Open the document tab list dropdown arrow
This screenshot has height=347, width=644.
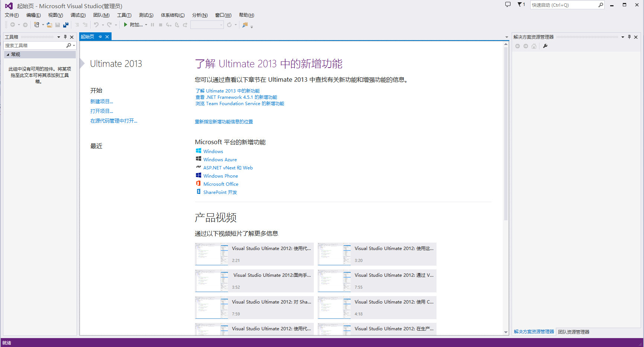pyautogui.click(x=506, y=37)
